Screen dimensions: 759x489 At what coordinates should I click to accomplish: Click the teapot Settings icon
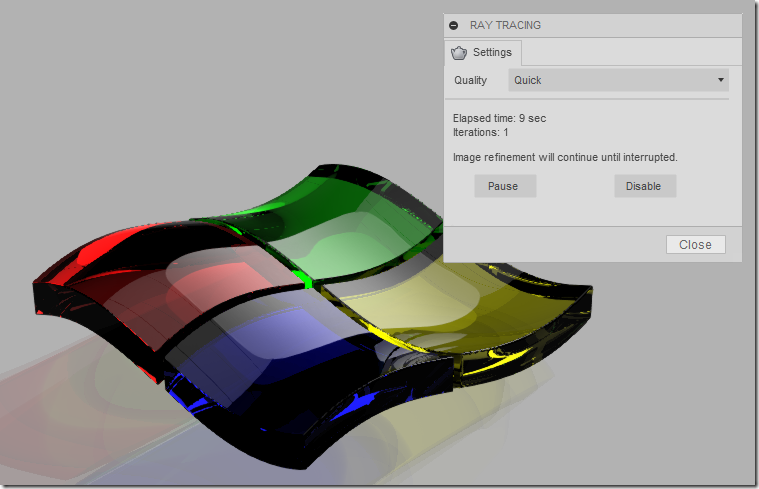(459, 52)
